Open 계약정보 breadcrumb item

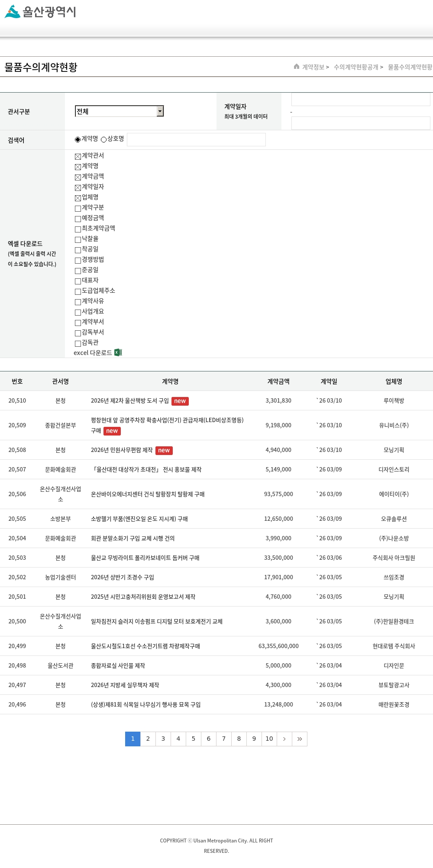[313, 67]
